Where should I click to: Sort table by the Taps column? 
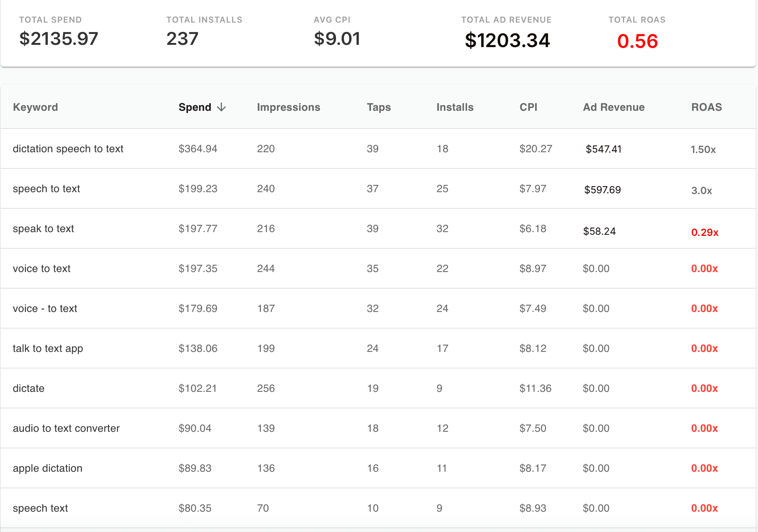pos(378,107)
